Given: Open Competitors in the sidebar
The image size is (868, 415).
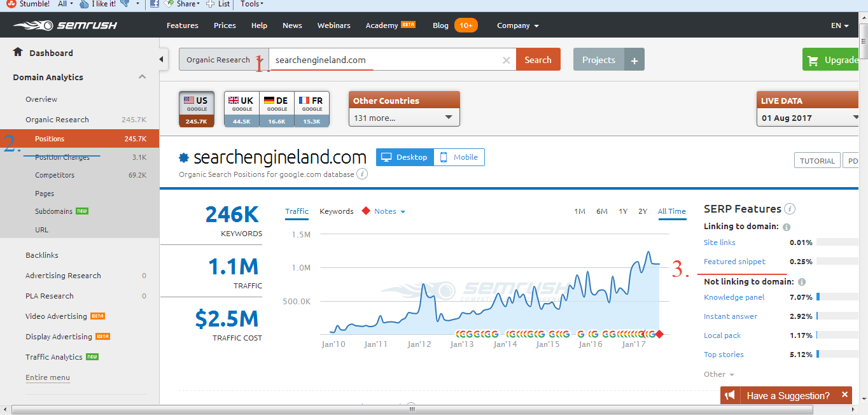Looking at the screenshot, I should click(x=55, y=175).
